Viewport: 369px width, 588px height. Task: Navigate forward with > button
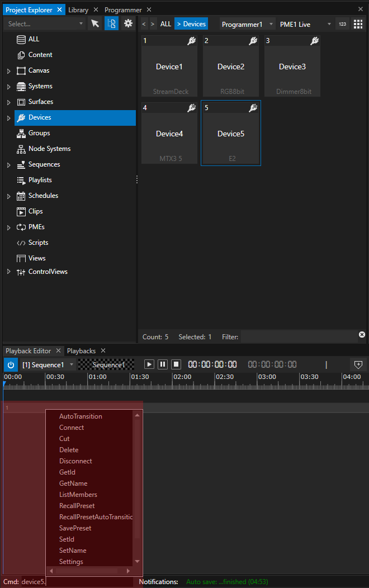point(152,24)
